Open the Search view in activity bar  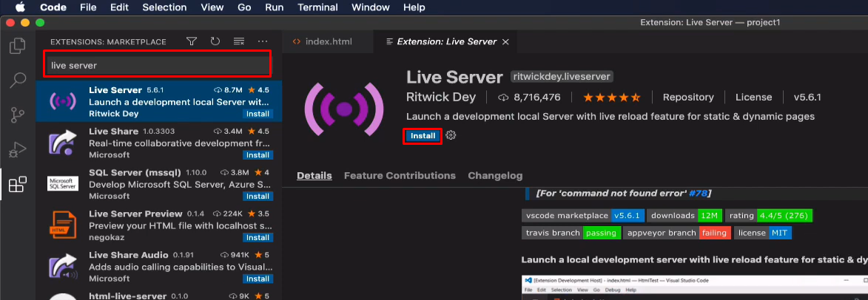[x=18, y=81]
